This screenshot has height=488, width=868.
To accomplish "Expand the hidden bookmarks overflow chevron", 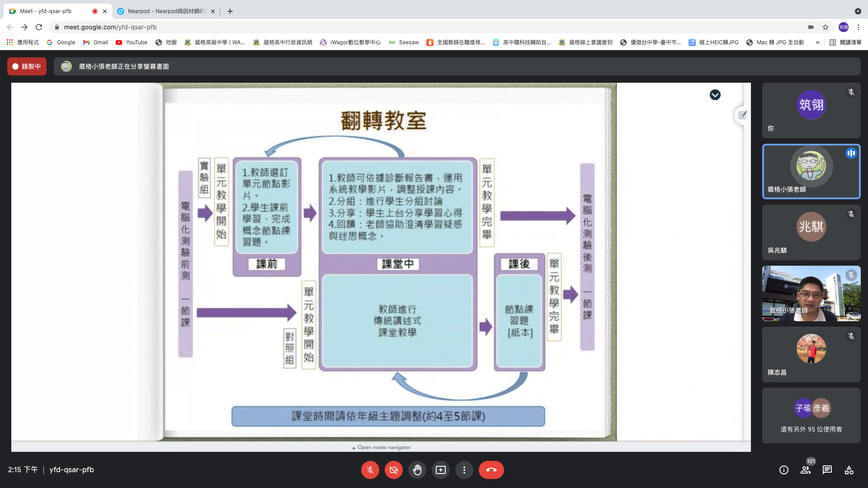I will (x=817, y=42).
